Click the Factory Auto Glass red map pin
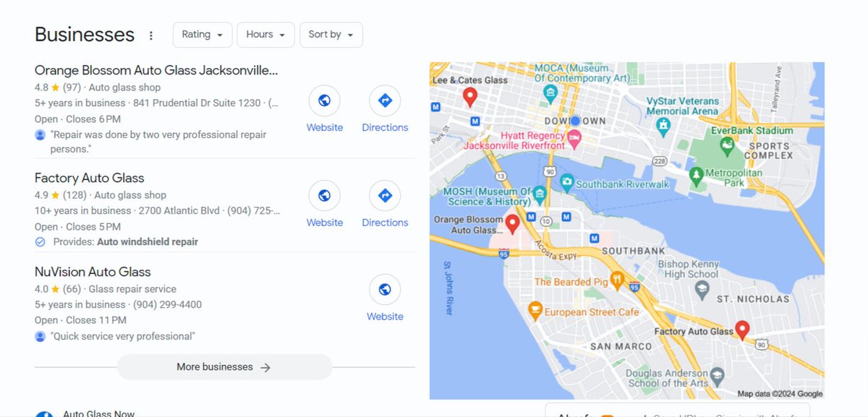This screenshot has width=868, height=417. click(742, 330)
